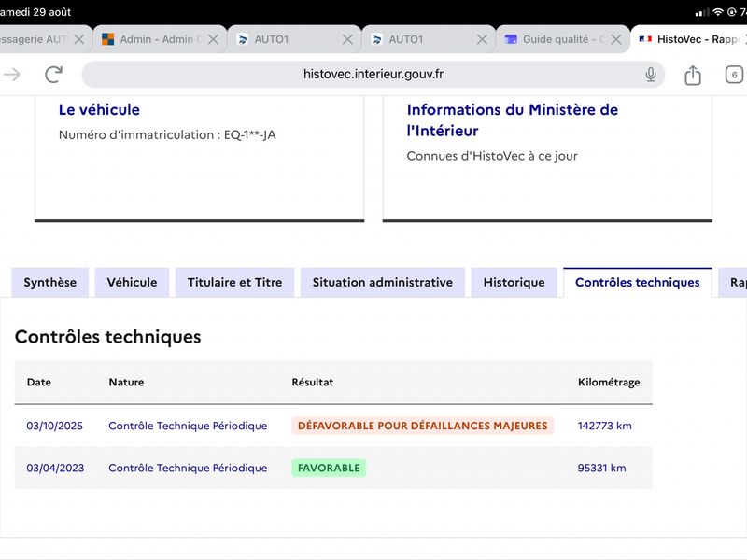
Task: Click the Date column header
Action: click(39, 382)
